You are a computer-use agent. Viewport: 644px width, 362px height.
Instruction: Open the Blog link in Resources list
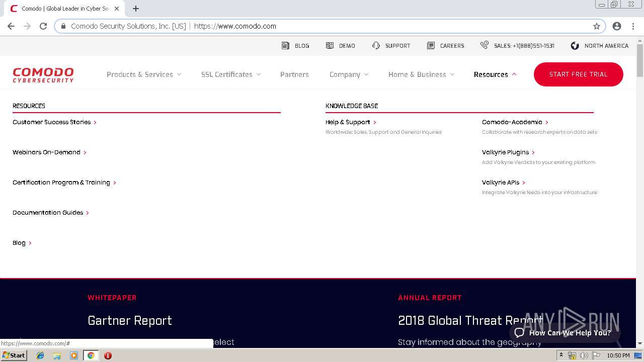pos(22,243)
